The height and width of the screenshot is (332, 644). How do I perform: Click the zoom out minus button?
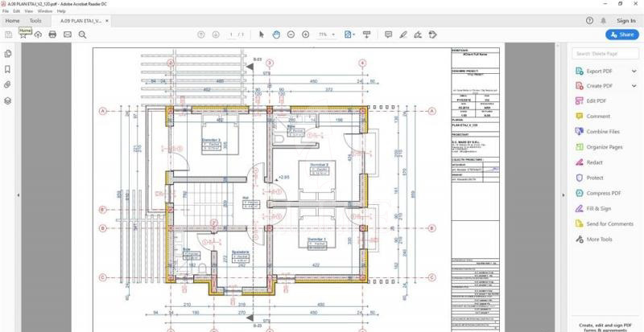click(x=291, y=35)
